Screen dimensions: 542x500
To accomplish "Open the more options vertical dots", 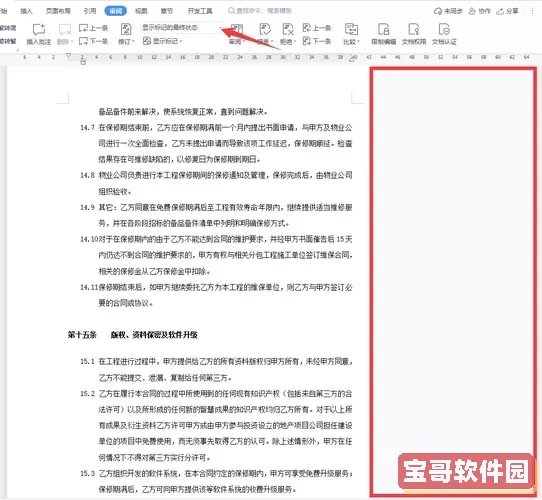I will (x=532, y=11).
